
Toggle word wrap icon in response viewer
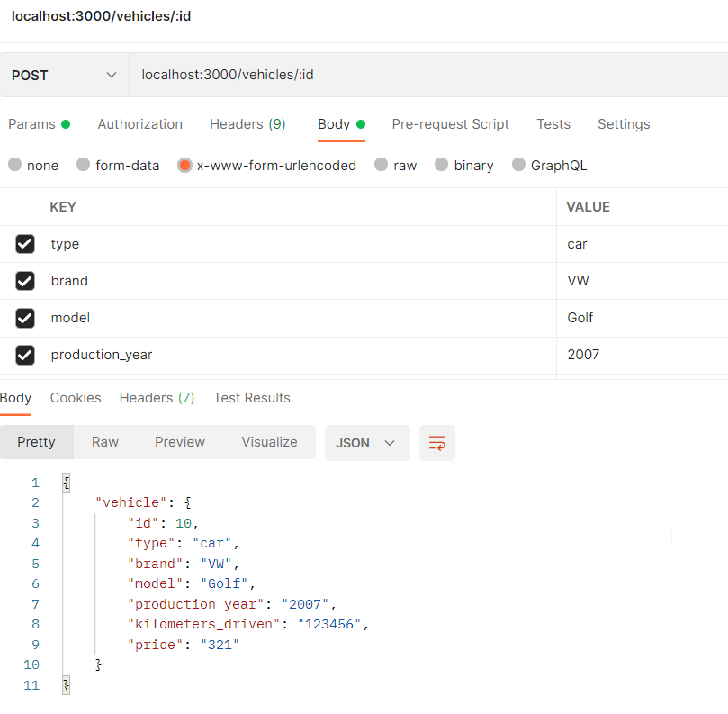tap(437, 443)
